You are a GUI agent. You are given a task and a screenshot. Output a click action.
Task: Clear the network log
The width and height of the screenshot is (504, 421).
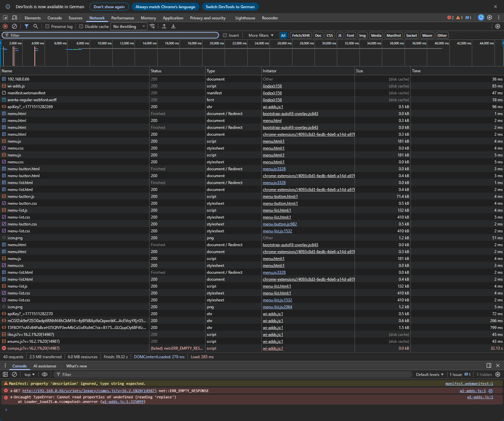tap(14, 26)
